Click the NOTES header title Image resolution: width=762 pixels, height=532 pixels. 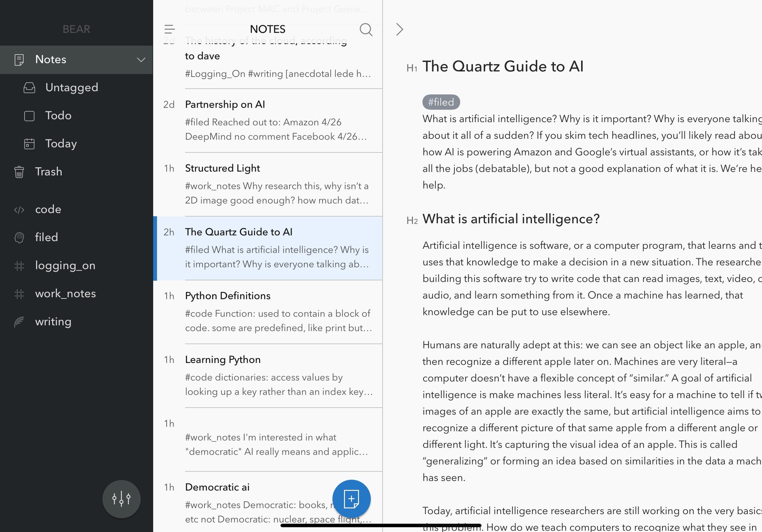click(x=267, y=29)
